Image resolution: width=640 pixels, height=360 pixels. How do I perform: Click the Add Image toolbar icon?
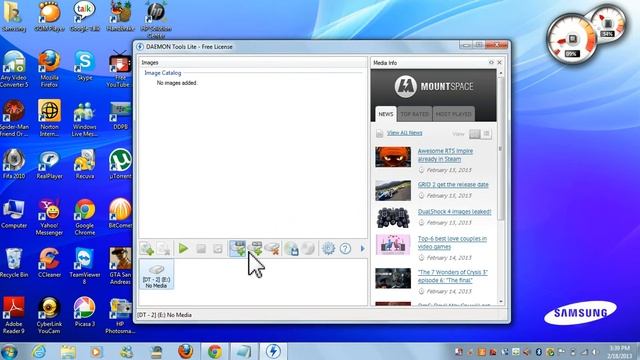pos(147,248)
